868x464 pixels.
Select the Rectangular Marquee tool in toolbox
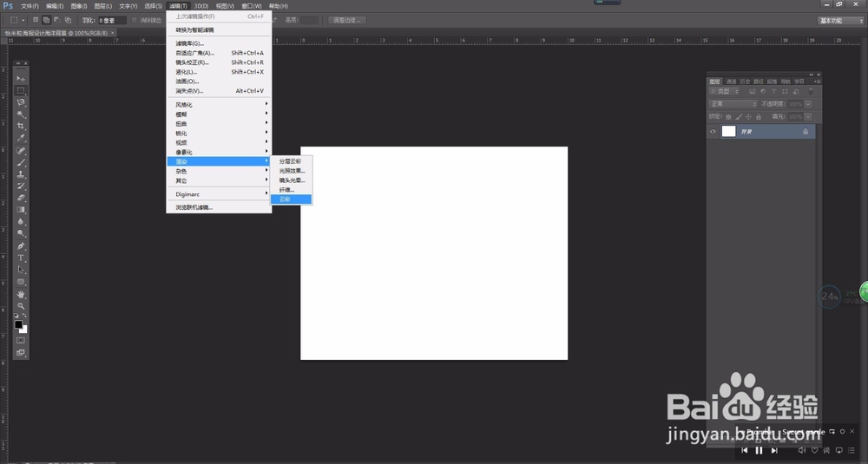pos(21,91)
